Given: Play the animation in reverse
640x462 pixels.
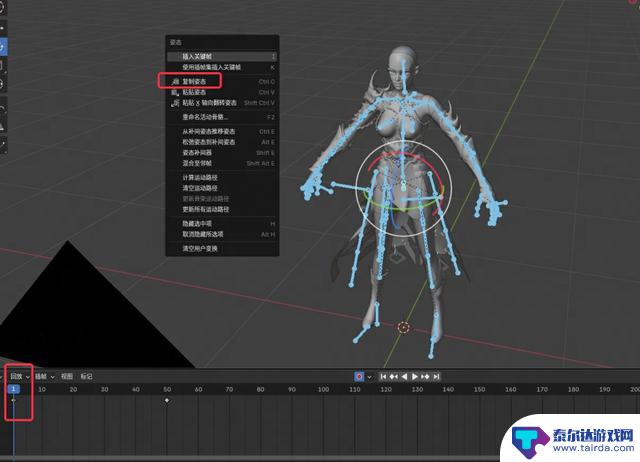Looking at the screenshot, I should point(404,376).
